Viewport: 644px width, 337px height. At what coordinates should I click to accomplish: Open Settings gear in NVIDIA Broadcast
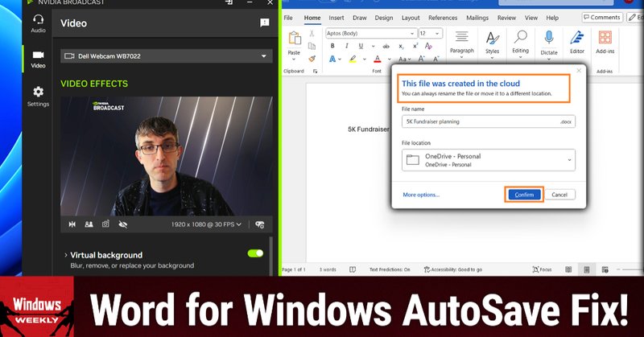38,97
